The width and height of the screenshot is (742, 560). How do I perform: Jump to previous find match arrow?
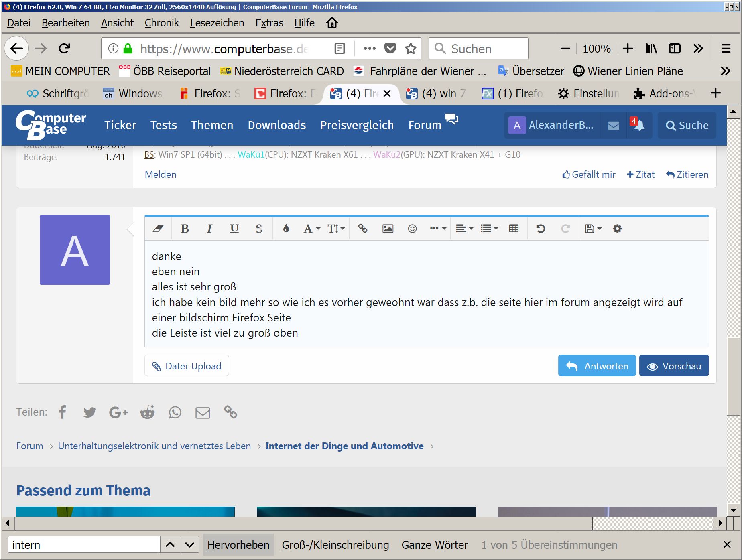[170, 545]
